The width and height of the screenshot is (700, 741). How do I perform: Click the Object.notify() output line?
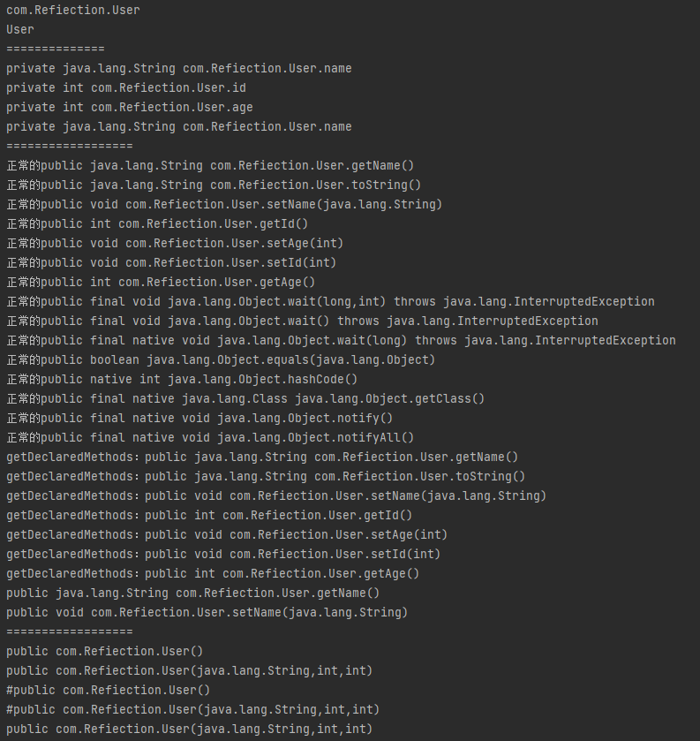199,418
